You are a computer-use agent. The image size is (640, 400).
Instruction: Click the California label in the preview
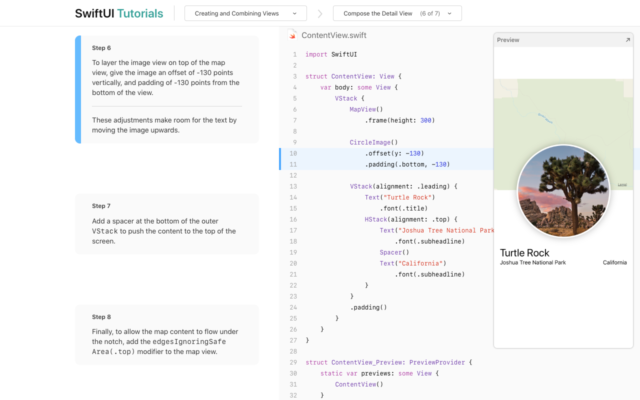tap(615, 262)
